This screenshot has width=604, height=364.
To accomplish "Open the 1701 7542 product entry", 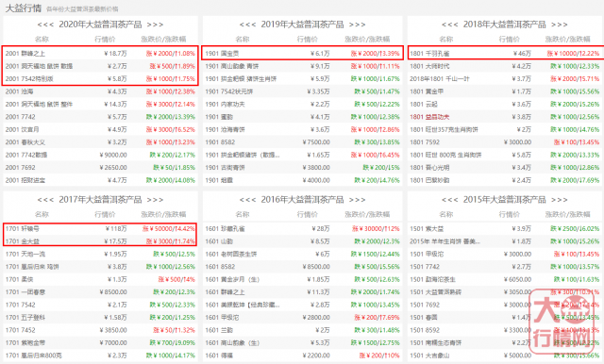I will pyautogui.click(x=100, y=305).
